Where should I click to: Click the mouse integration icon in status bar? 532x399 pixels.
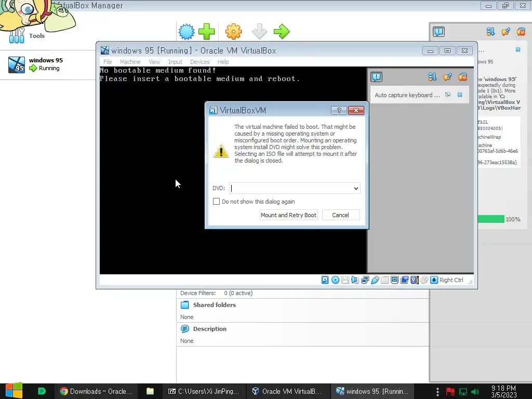point(424,280)
